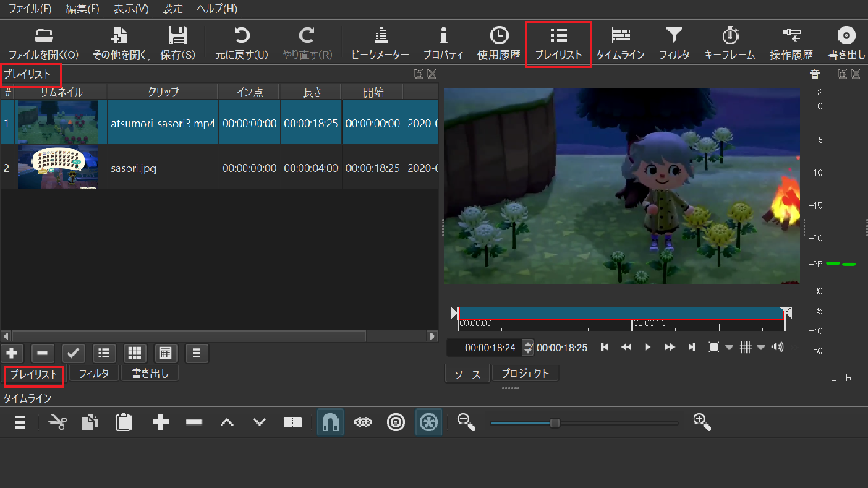Click the split-at-playhead icon in the timeline toolbar

(x=292, y=423)
